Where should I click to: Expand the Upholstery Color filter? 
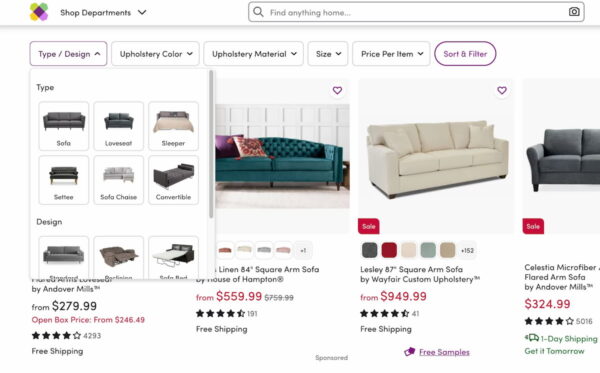pyautogui.click(x=155, y=54)
